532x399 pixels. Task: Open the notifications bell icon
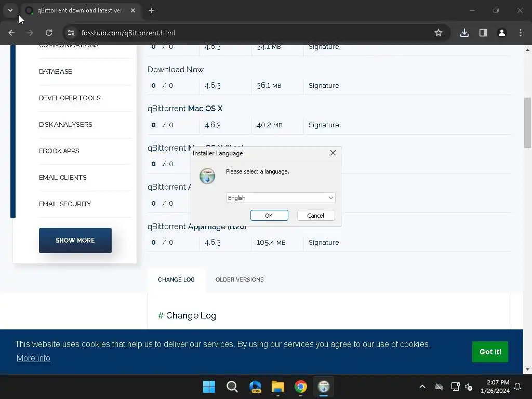pyautogui.click(x=518, y=387)
